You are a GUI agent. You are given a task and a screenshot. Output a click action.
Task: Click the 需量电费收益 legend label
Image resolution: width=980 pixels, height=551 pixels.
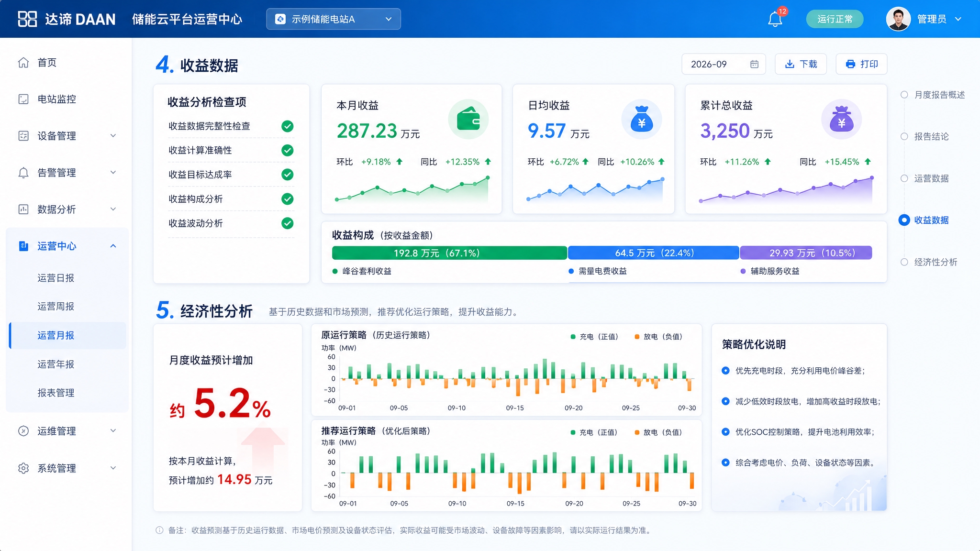(x=602, y=271)
